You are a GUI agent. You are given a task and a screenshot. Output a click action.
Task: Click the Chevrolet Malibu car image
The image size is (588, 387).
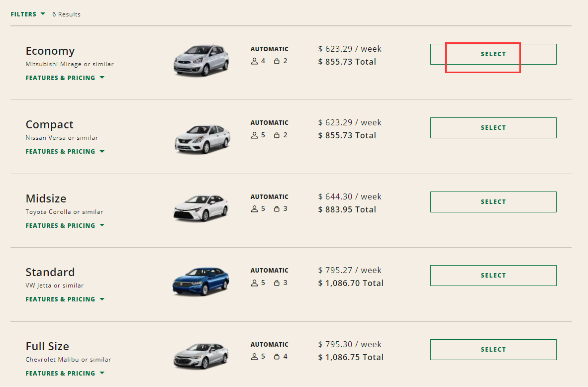(201, 356)
